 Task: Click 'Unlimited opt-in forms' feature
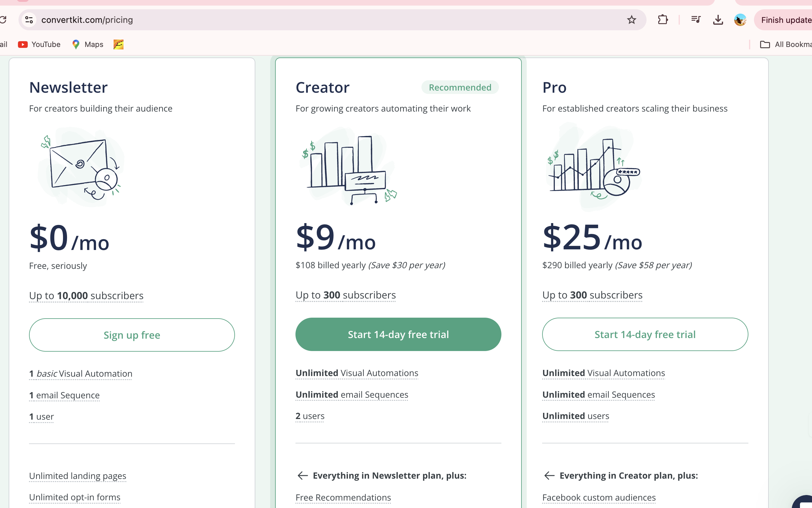[75, 497]
